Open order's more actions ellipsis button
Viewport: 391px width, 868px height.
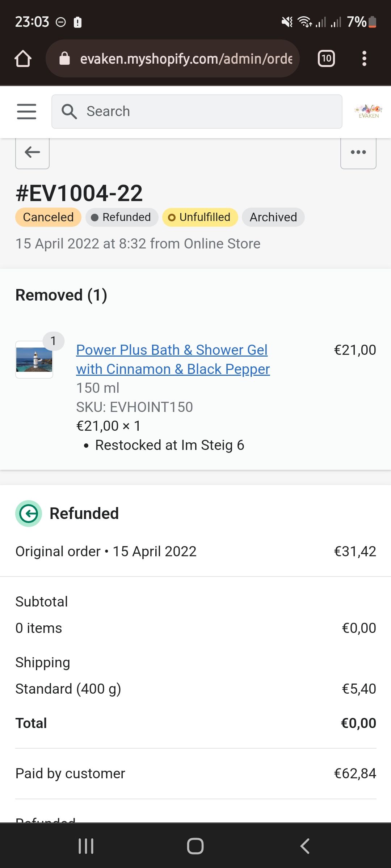(358, 152)
